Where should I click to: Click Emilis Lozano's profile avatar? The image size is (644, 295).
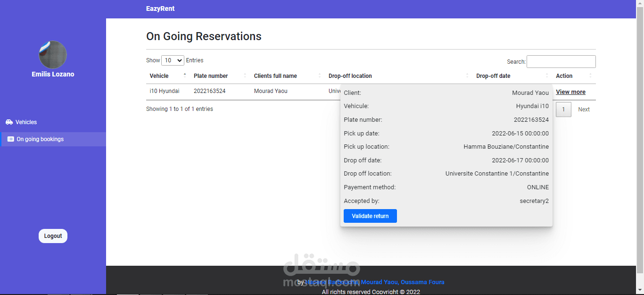pos(53,55)
